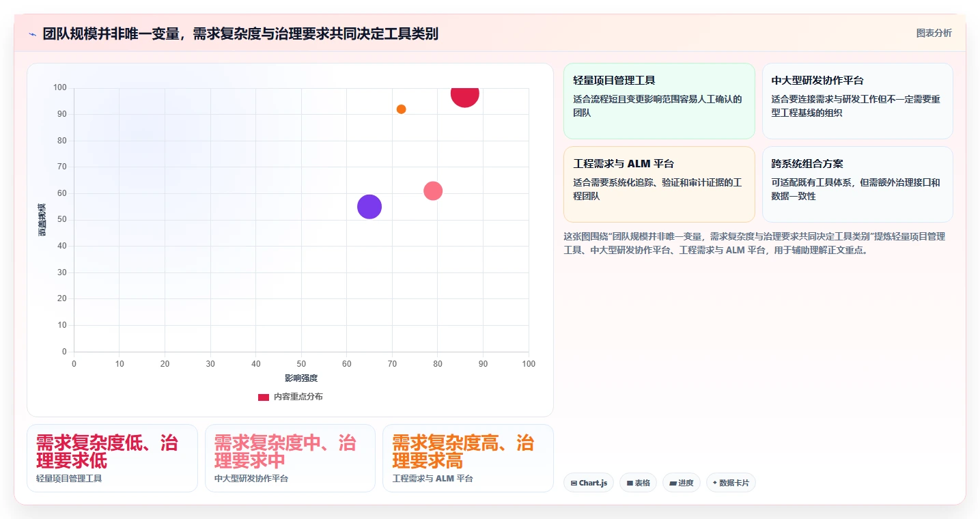Click 工程需求与 ALM 平台 caption under the orange heading
This screenshot has width=980, height=519.
click(x=433, y=479)
